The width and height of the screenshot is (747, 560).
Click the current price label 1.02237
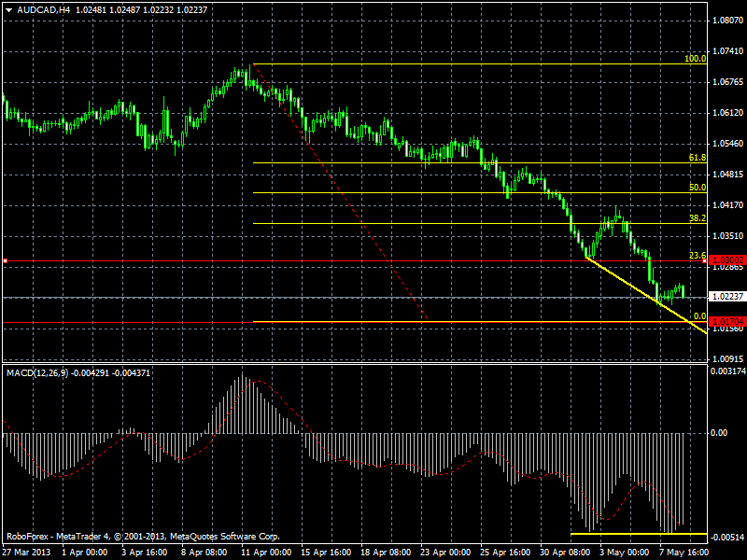click(x=726, y=296)
